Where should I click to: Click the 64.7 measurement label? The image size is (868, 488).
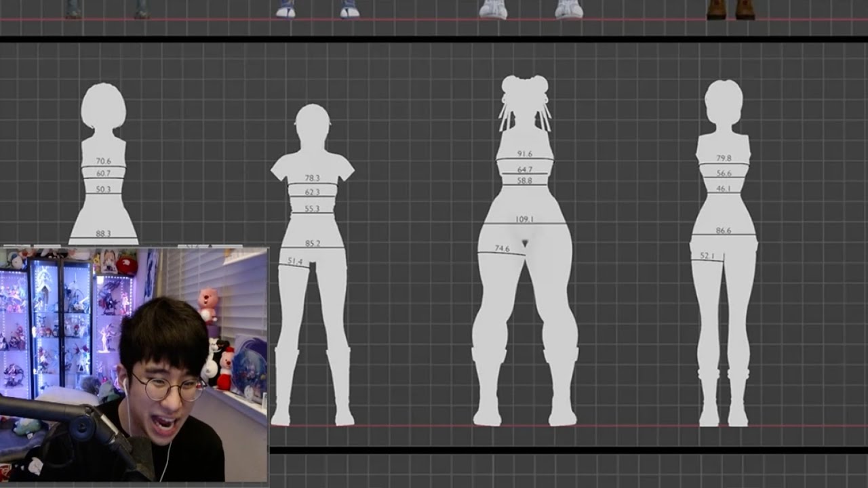point(525,169)
